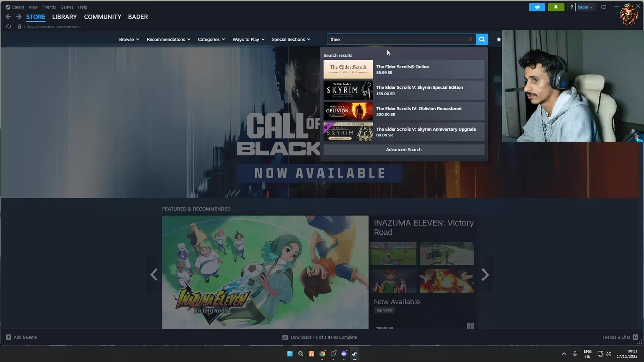The width and height of the screenshot is (644, 362).
Task: Show next featured game carousel arrow
Action: click(485, 275)
